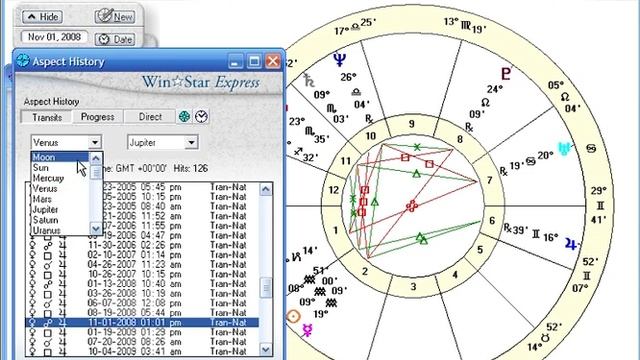
Task: Click aspect list scroll up arrow
Action: (x=266, y=189)
